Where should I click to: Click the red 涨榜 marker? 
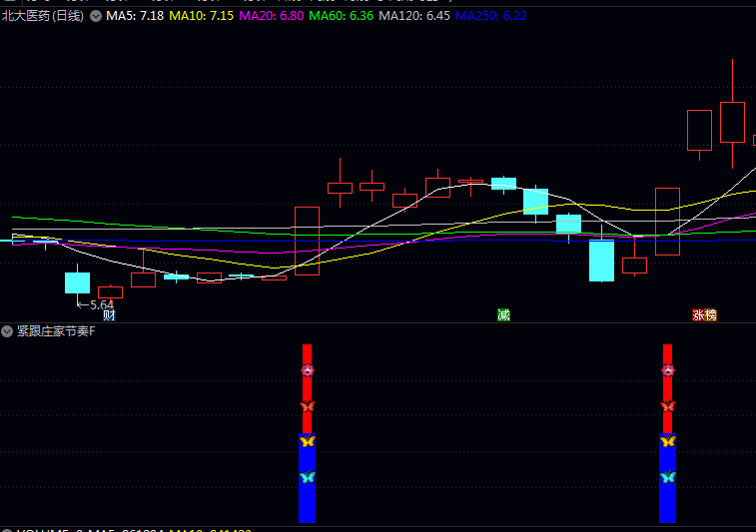click(x=704, y=315)
